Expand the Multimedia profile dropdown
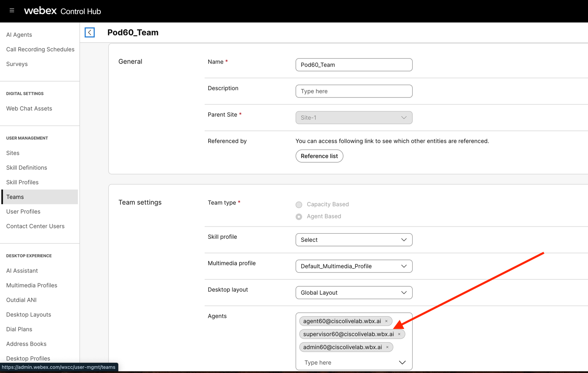The width and height of the screenshot is (588, 373). point(354,266)
